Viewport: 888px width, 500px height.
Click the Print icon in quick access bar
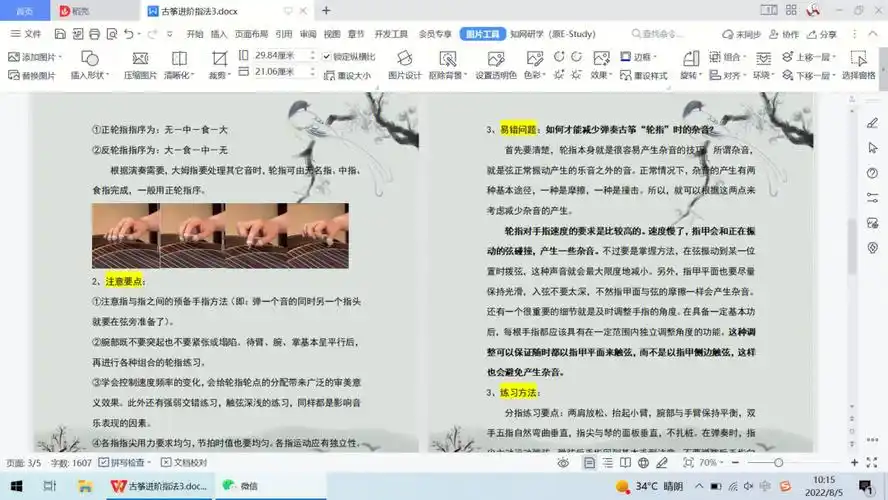point(94,34)
